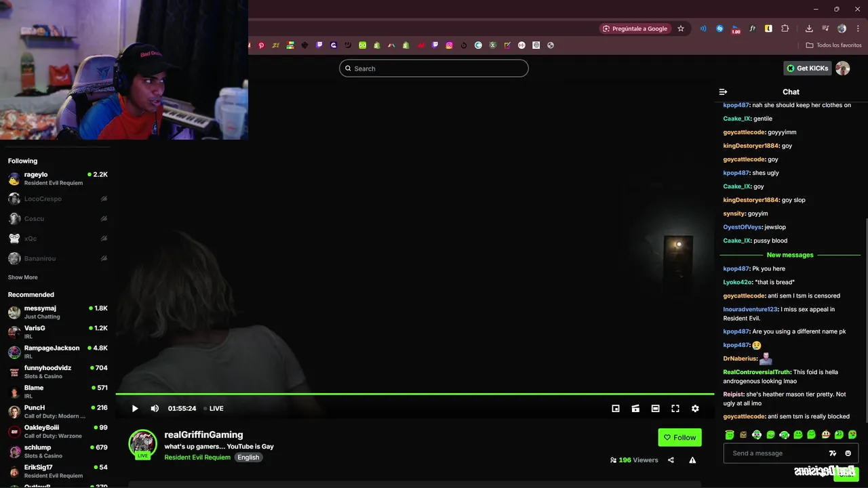Open rageylo channel in Following
The width and height of the screenshot is (868, 488).
coord(58,178)
